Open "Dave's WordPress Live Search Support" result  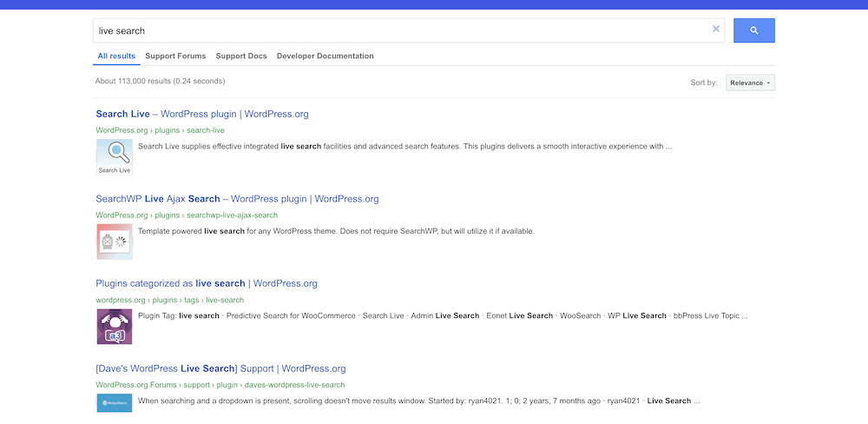(220, 368)
